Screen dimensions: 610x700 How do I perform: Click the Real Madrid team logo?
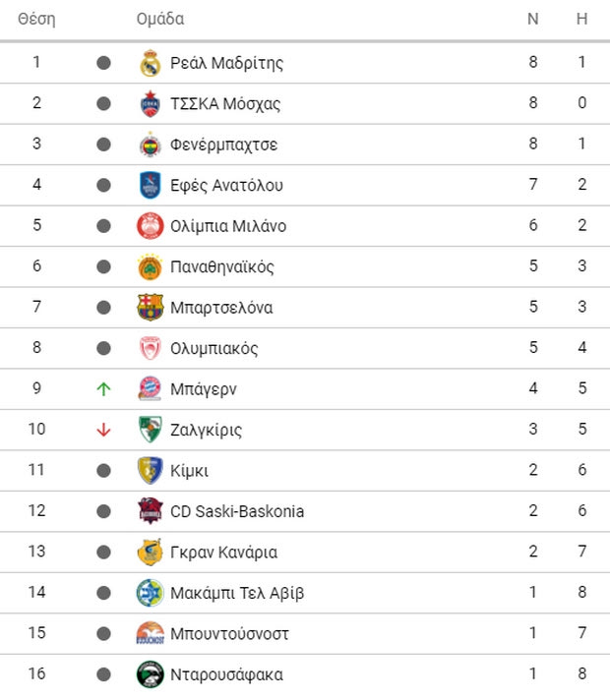point(150,63)
